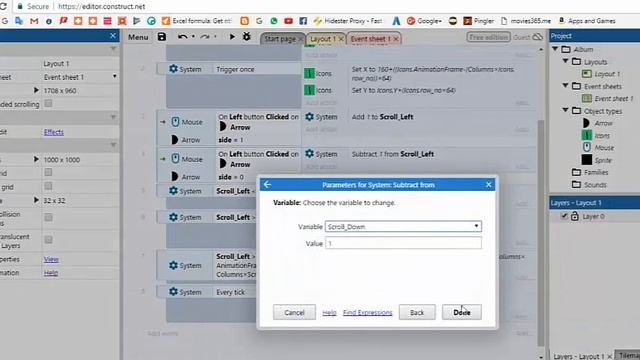Open the Help link in Properties panel
Screen dimensions: 640x360
coord(51,273)
